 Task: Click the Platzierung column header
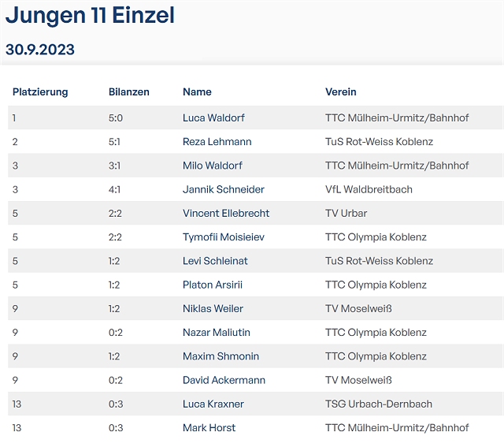click(40, 92)
